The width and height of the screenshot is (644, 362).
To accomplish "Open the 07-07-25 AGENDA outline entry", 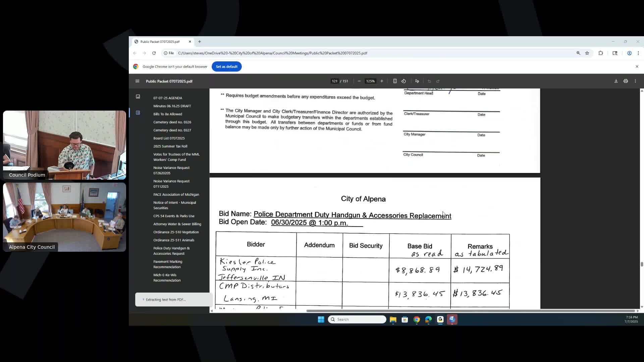I will point(168,98).
